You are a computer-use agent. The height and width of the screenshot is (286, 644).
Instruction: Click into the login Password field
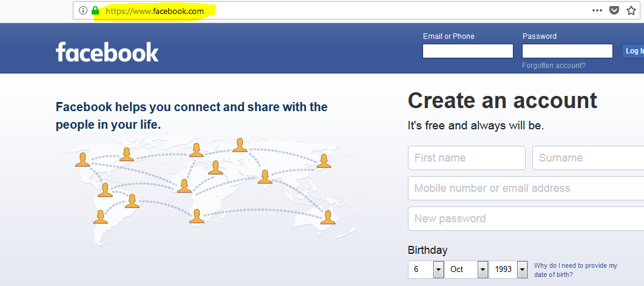(567, 51)
